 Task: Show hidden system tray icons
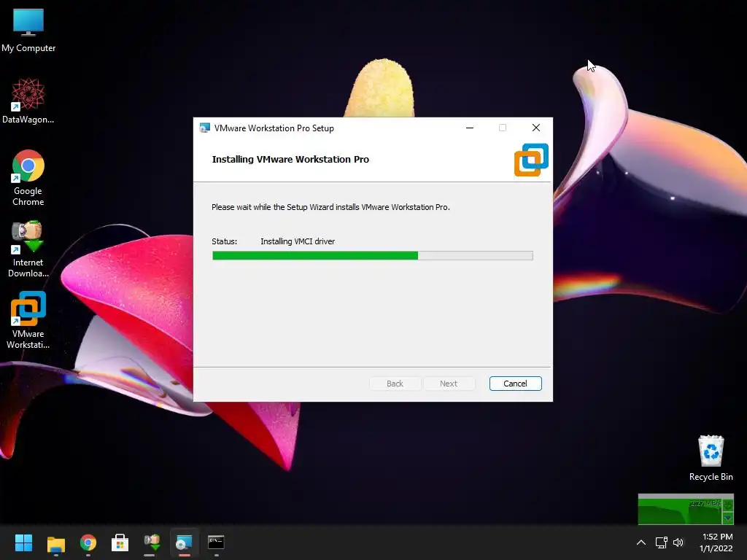pyautogui.click(x=641, y=542)
